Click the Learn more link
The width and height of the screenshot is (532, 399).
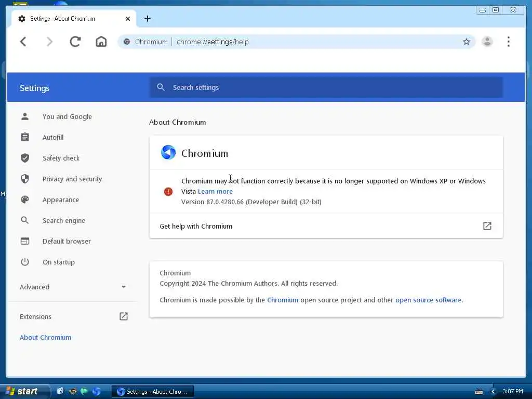click(x=215, y=191)
